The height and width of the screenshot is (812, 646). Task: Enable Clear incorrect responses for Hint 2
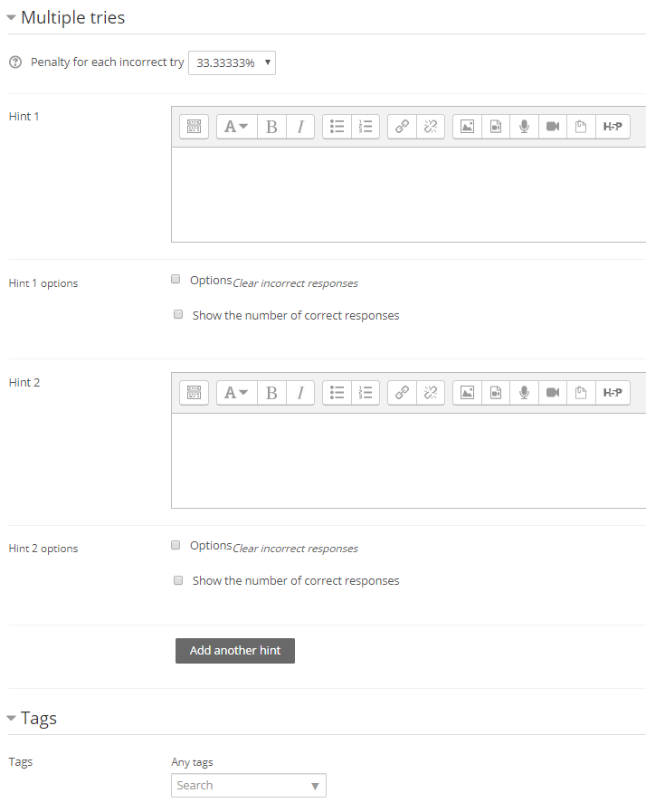point(176,545)
